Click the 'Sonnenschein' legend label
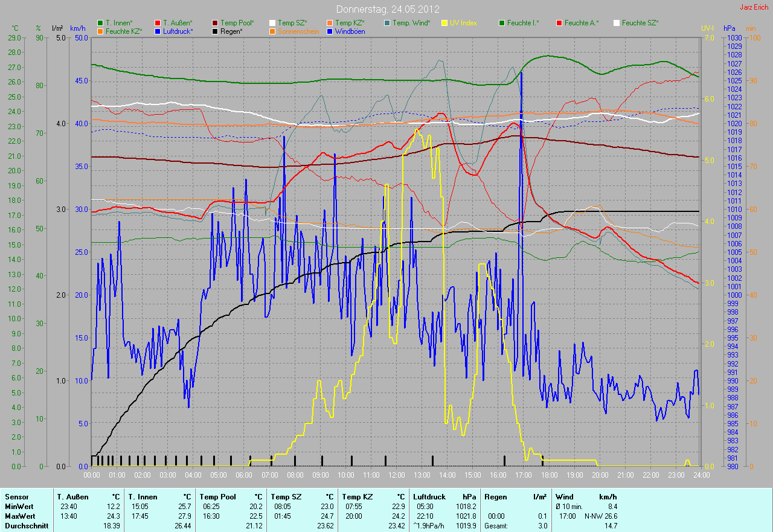 coord(298,31)
